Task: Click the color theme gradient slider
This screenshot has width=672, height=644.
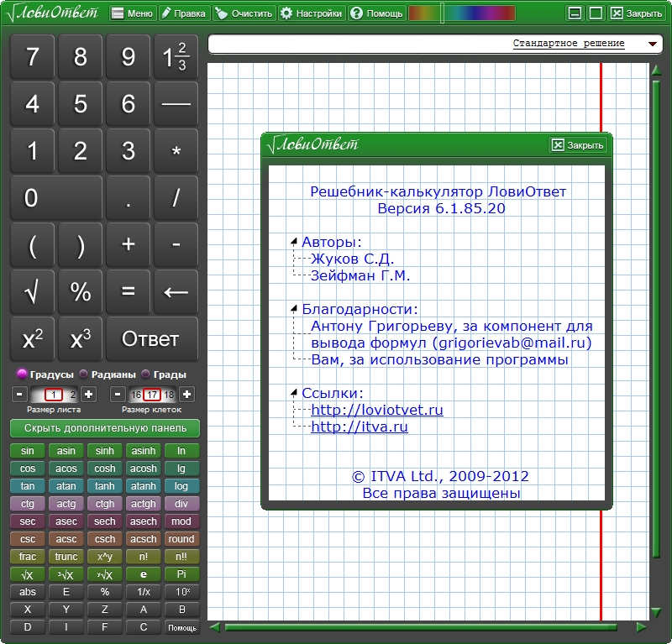Action: coord(461,13)
